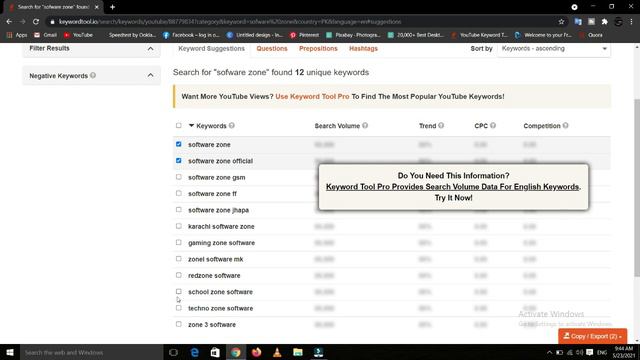Click the page vertical scrollbar
The width and height of the screenshot is (640, 360).
pos(637,188)
